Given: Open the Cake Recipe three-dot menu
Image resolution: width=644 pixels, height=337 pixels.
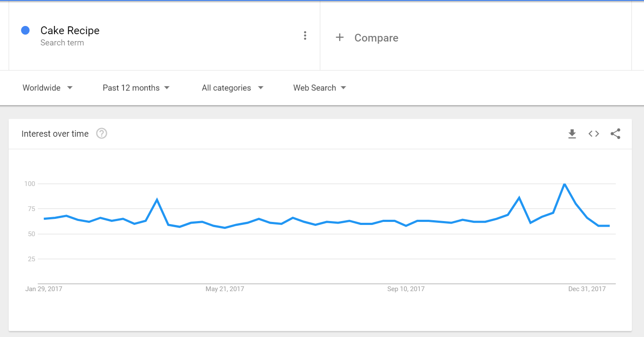Looking at the screenshot, I should tap(305, 36).
